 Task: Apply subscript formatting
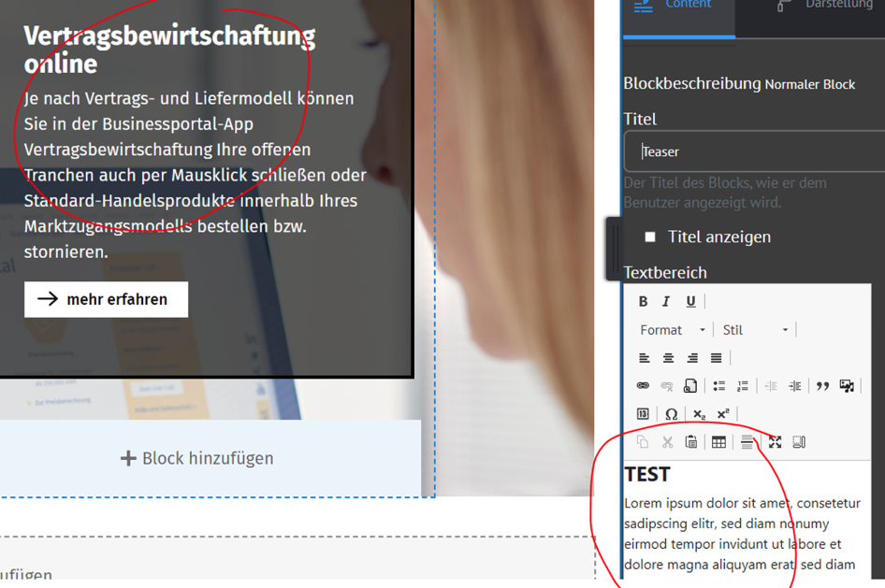coord(700,414)
